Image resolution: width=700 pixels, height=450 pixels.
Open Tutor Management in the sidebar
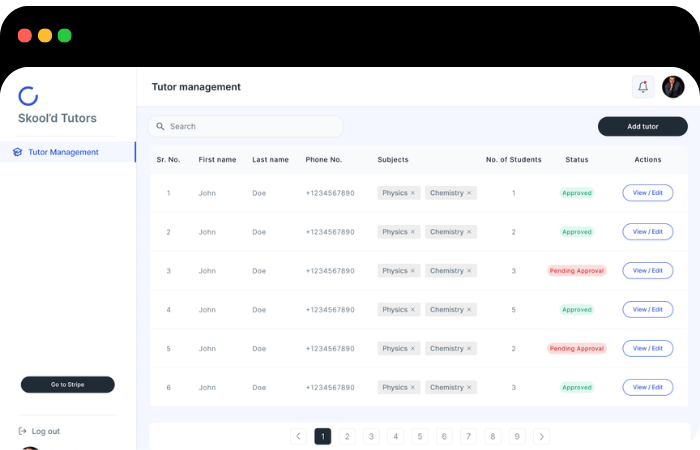(63, 153)
